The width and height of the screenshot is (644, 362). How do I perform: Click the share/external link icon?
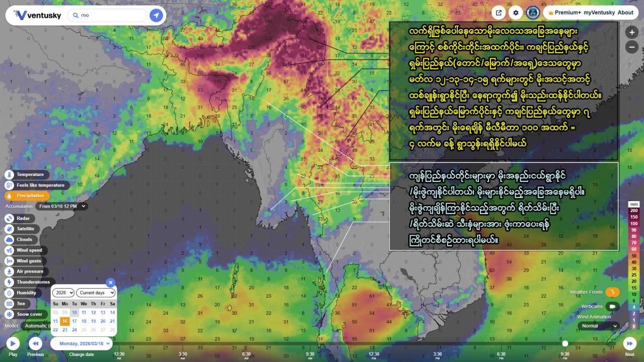pyautogui.click(x=499, y=13)
